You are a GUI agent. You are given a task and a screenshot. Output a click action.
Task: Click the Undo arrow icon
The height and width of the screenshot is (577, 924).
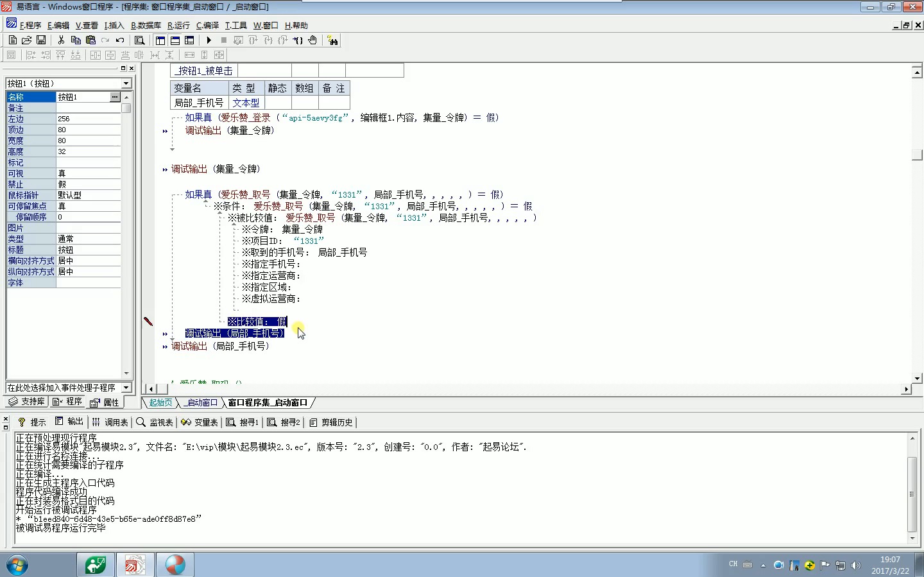point(120,40)
